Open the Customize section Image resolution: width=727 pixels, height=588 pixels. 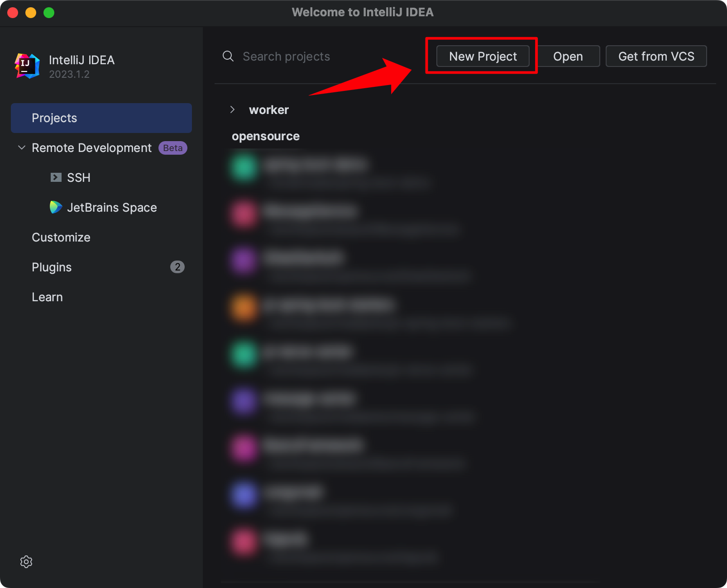61,237
